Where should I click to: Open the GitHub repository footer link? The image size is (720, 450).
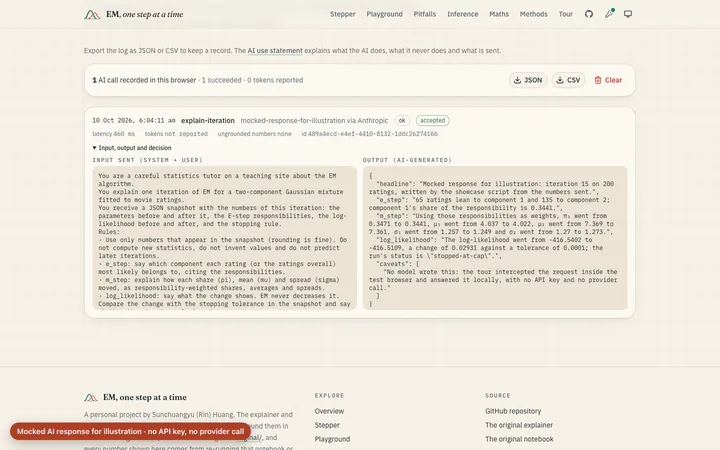513,411
